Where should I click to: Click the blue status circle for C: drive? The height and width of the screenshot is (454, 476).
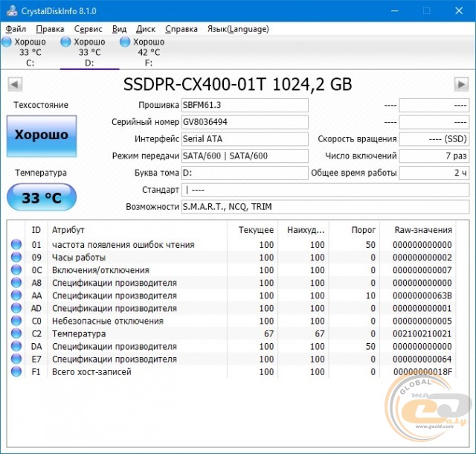pyautogui.click(x=7, y=42)
